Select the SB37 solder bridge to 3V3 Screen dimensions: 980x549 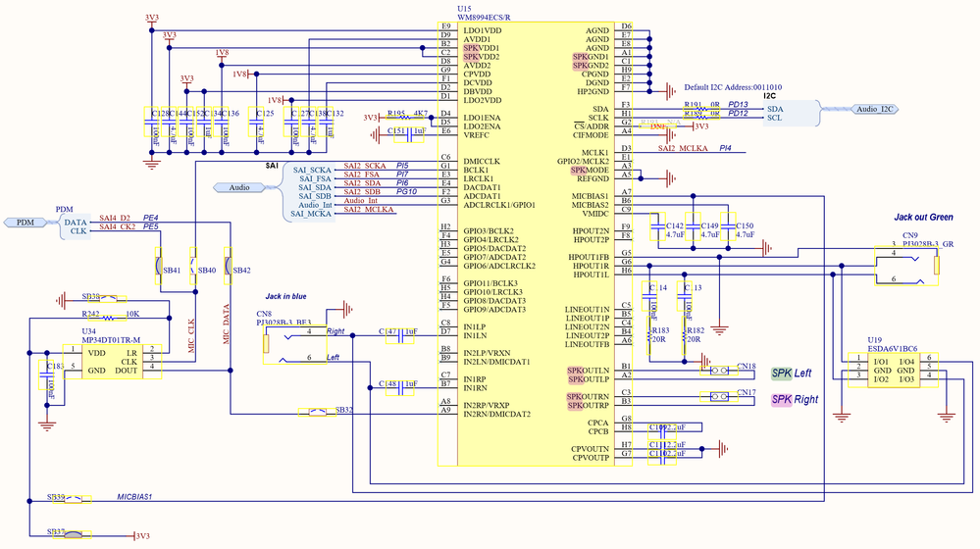tap(74, 534)
